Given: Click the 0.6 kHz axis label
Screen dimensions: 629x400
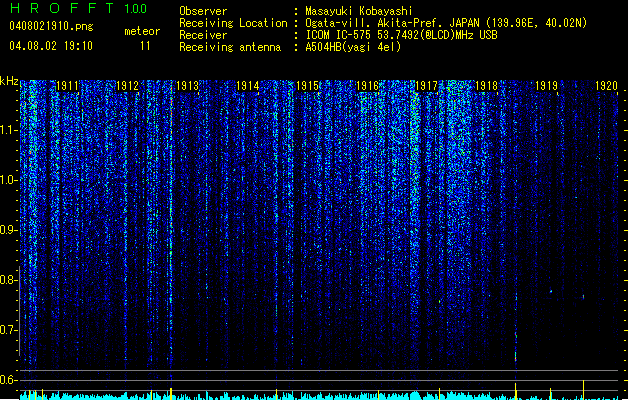Looking at the screenshot, I should (x=8, y=380).
